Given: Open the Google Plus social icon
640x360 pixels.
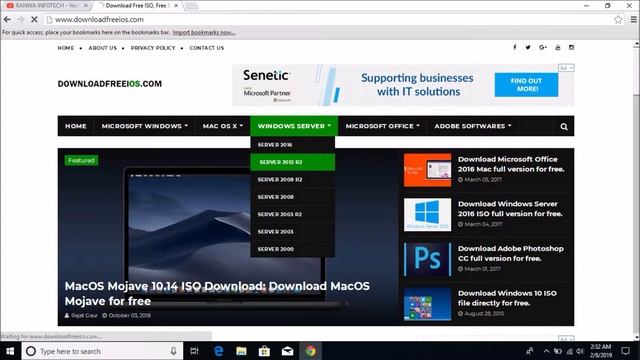Looking at the screenshot, I should [x=543, y=47].
